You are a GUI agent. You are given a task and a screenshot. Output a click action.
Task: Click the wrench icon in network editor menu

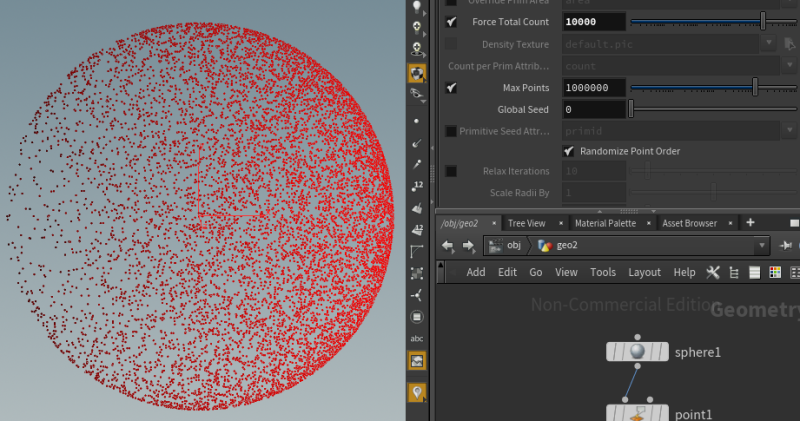tap(713, 273)
